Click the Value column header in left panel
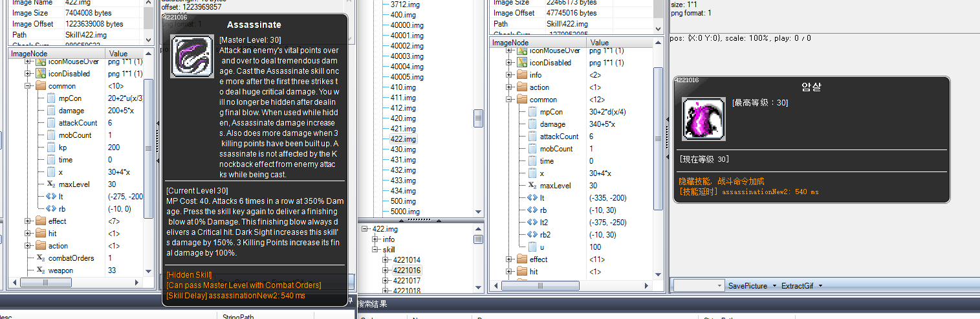 coord(118,53)
